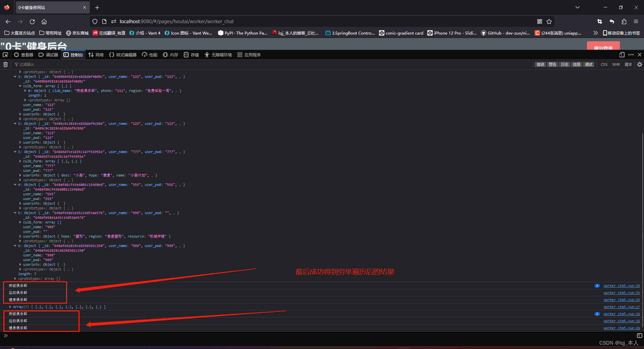Clear console output with trash icon
The height and width of the screenshot is (349, 644).
pos(5,64)
